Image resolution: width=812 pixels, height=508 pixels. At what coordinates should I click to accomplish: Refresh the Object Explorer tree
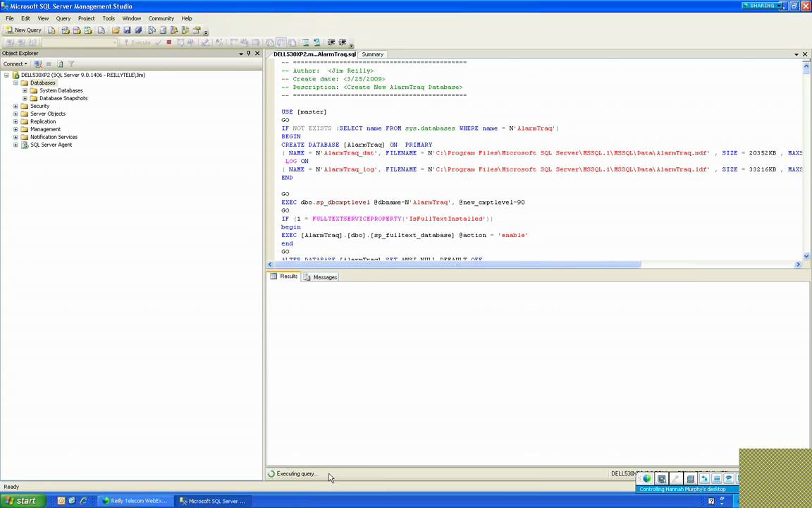[x=60, y=64]
